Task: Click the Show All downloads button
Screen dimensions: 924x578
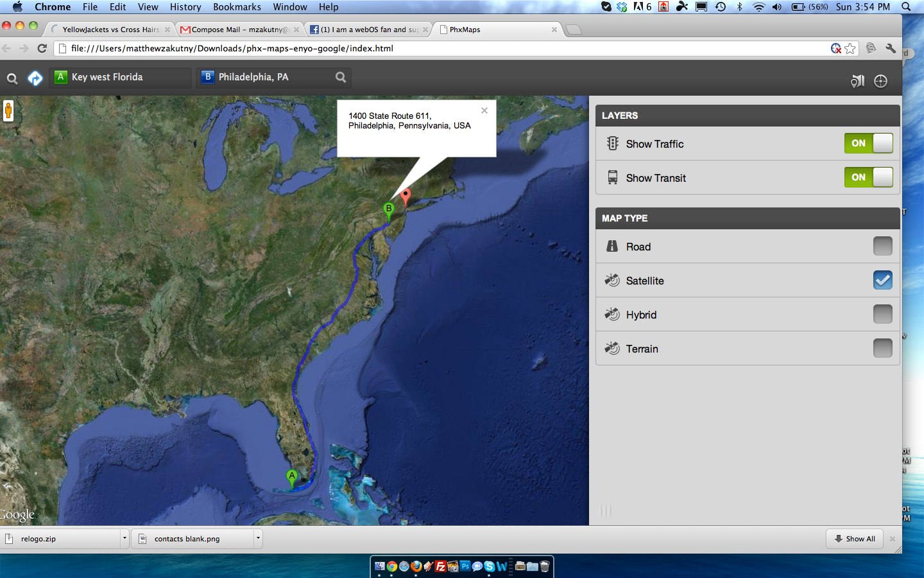Action: tap(855, 539)
